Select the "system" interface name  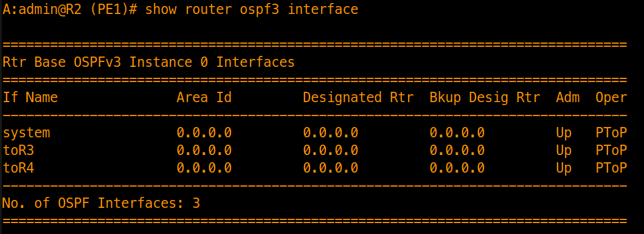26,133
